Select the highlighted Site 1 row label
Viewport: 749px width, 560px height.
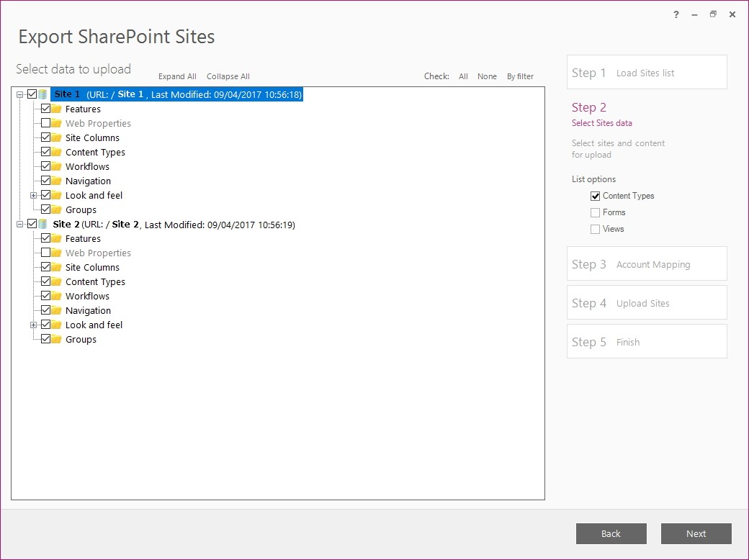click(x=176, y=94)
